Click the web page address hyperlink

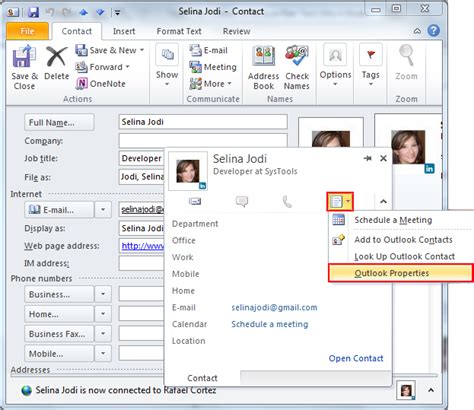(143, 246)
